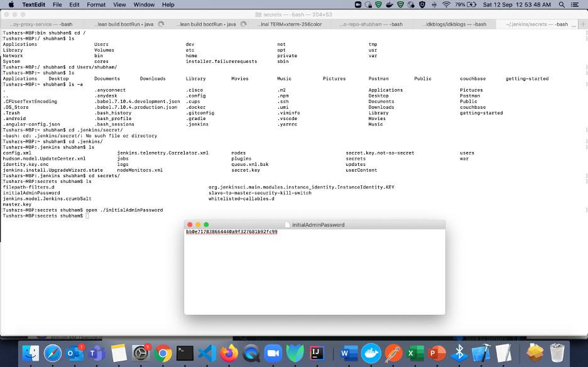
Task: Open the Window menu
Action: (x=144, y=4)
